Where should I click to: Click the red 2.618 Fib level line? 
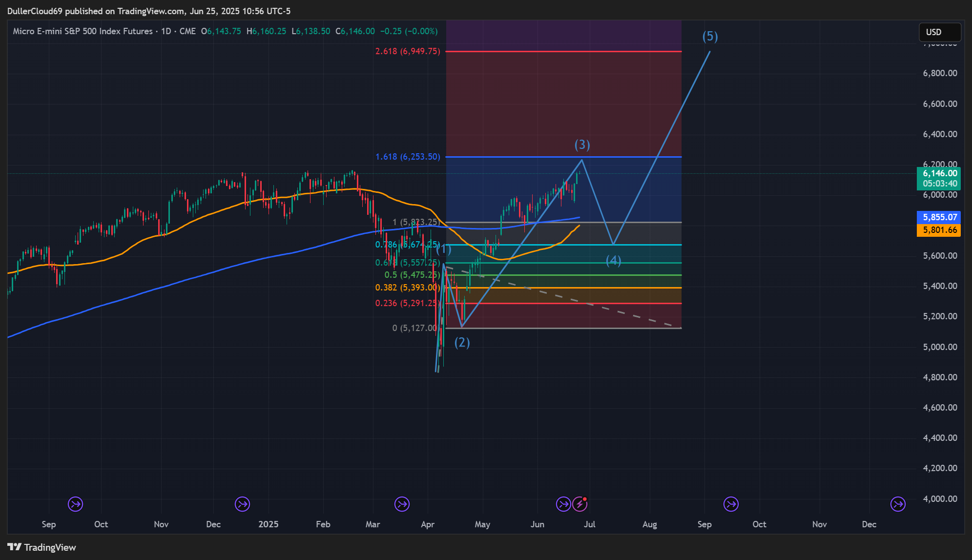click(x=563, y=51)
